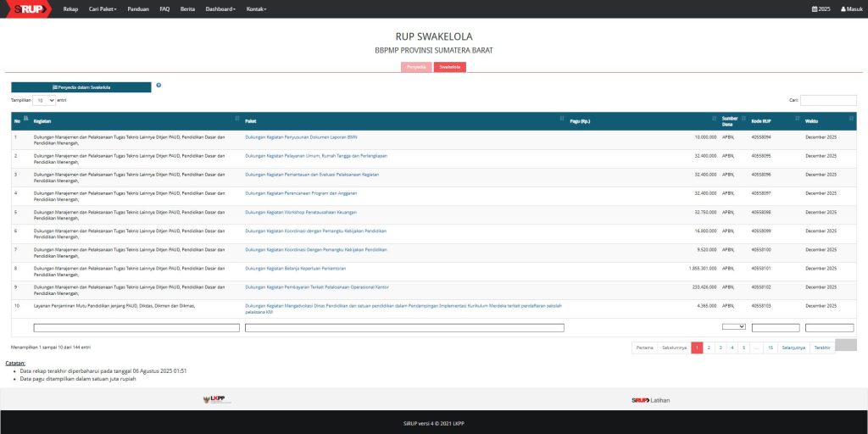Click the Penyedia dalam Swakelola button
Image resolution: width=868 pixels, height=434 pixels.
[x=81, y=86]
